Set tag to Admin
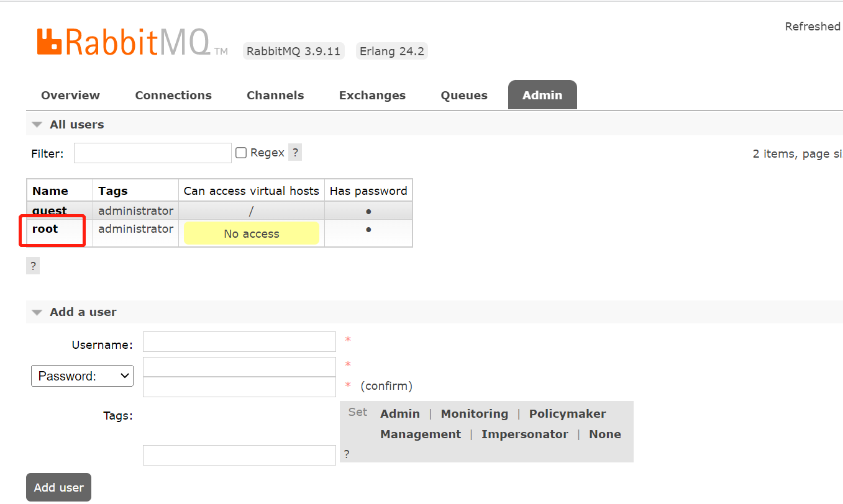843x504 pixels. [399, 414]
